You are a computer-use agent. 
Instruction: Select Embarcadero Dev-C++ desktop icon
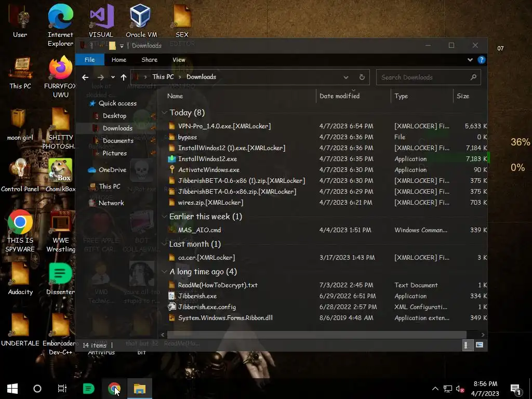[x=60, y=335]
